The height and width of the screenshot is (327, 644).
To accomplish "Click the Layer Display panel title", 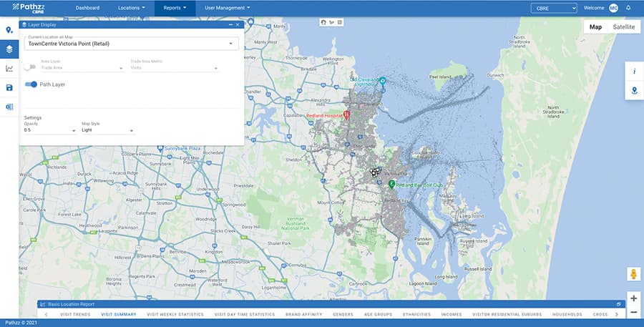I will [x=42, y=24].
